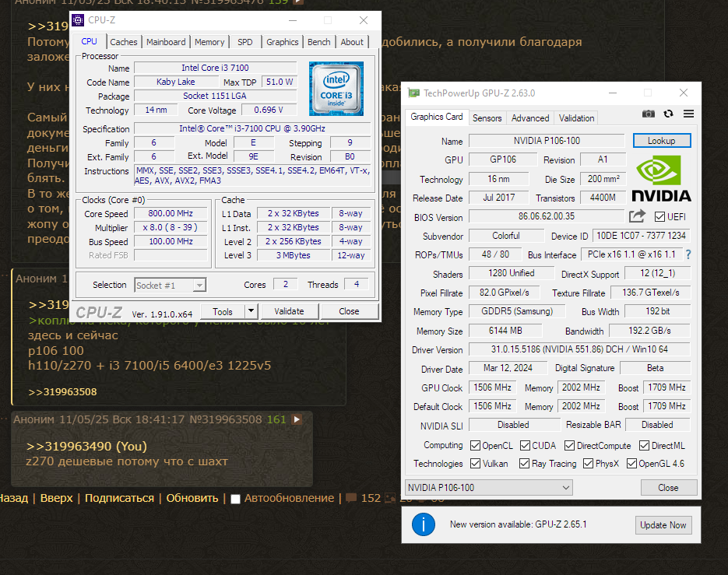Click the Close button in CPU-Z
Screen dimensions: 728x575
(x=349, y=311)
